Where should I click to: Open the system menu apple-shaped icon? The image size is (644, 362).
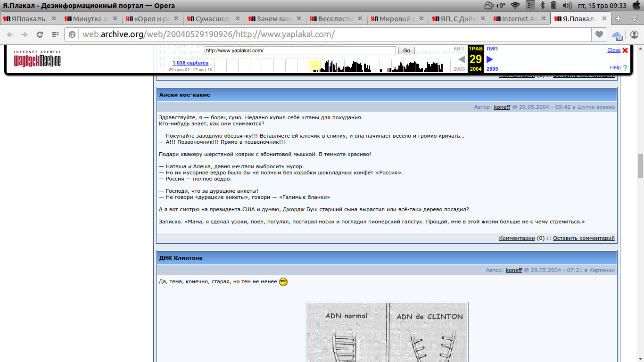tap(636, 6)
